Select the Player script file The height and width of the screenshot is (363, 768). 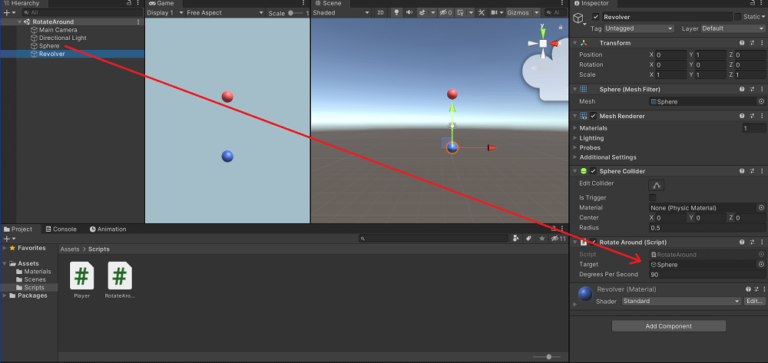82,280
